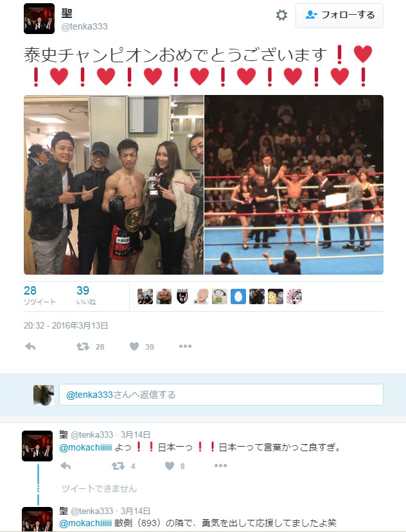Open the right boxing ring photo

coord(294,185)
